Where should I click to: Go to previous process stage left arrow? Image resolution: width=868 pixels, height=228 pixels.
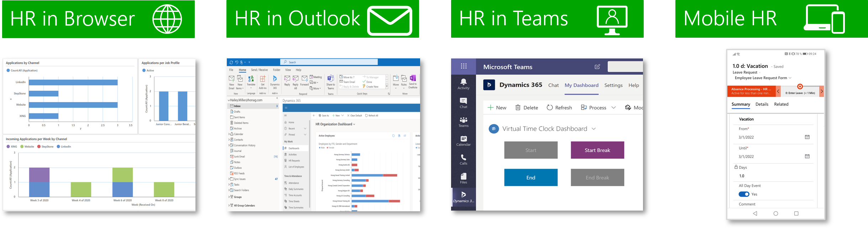tap(778, 91)
